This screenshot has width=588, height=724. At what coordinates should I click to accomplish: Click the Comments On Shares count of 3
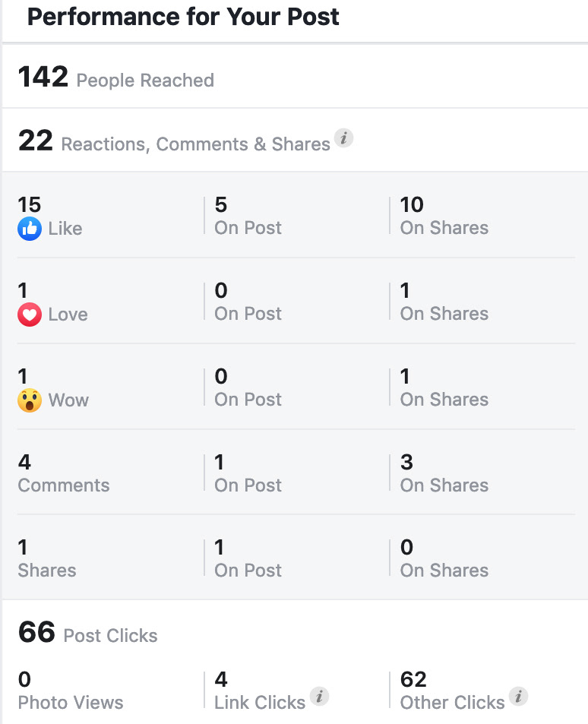(406, 462)
